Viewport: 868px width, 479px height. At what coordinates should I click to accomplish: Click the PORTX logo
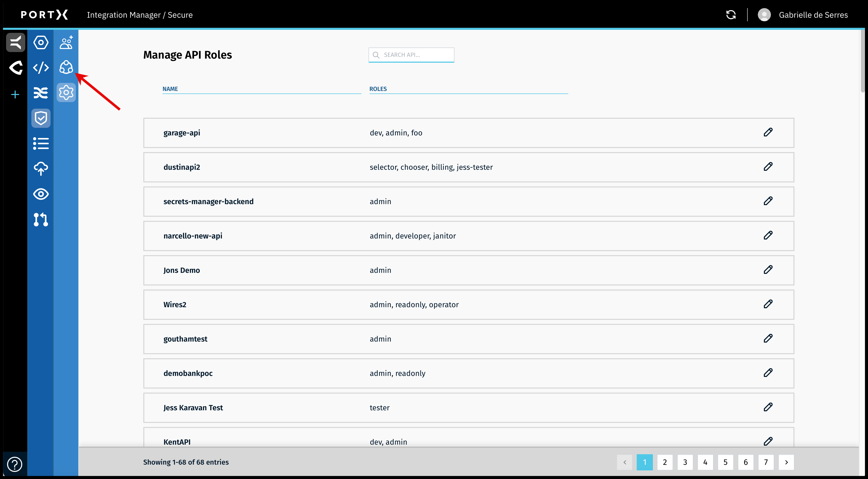(x=44, y=14)
